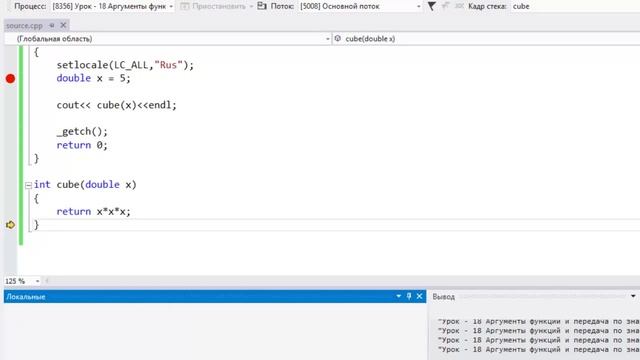Click the first Урок - 18 output line
Viewport: 640px width, 360px height.
[538, 321]
